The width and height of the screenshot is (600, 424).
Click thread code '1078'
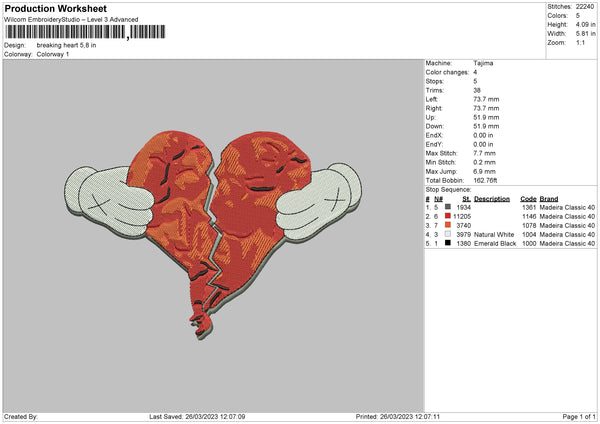pyautogui.click(x=529, y=225)
